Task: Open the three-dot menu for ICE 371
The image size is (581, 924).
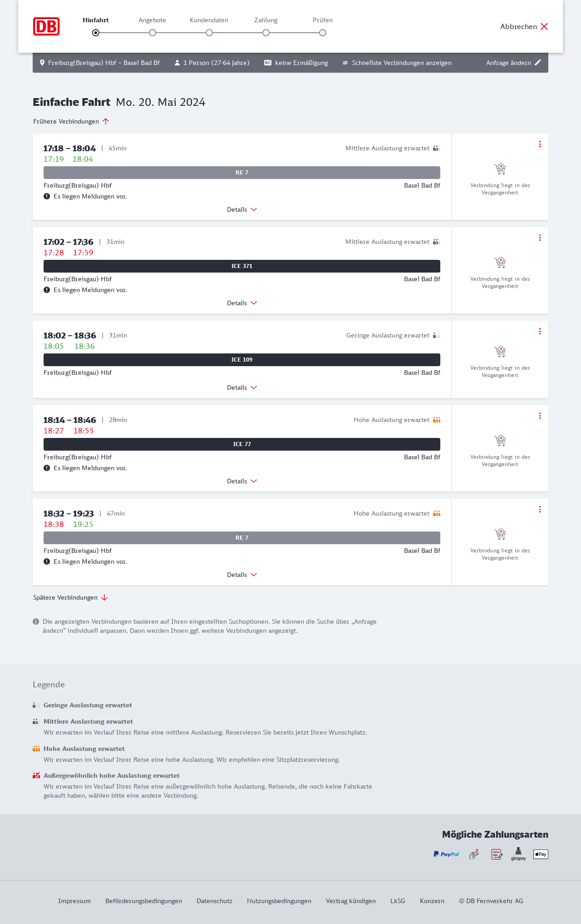Action: coord(540,238)
